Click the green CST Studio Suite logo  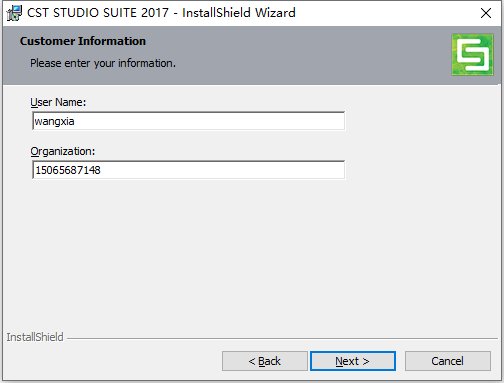tap(472, 55)
